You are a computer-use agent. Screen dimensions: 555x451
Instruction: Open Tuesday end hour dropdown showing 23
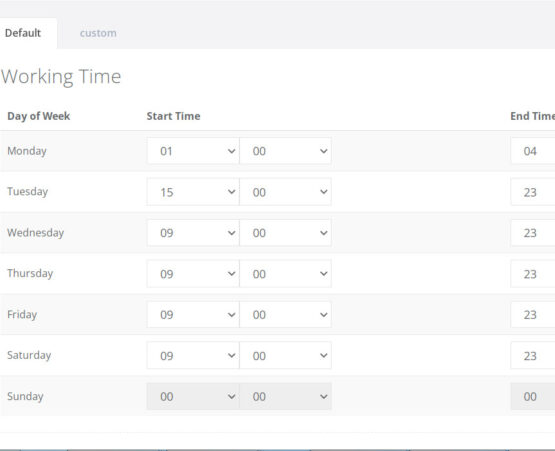coord(533,192)
